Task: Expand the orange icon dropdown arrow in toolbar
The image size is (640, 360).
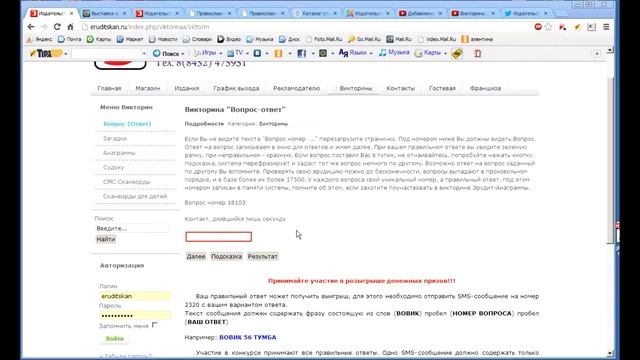Action: (x=290, y=53)
